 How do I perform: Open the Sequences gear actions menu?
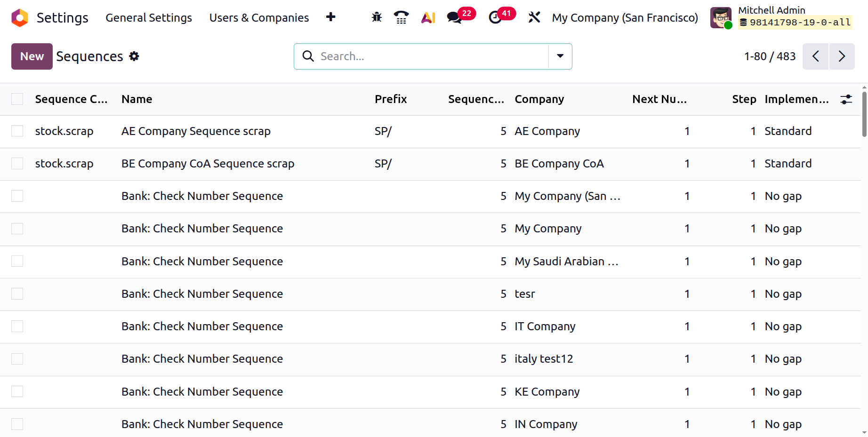coord(134,56)
